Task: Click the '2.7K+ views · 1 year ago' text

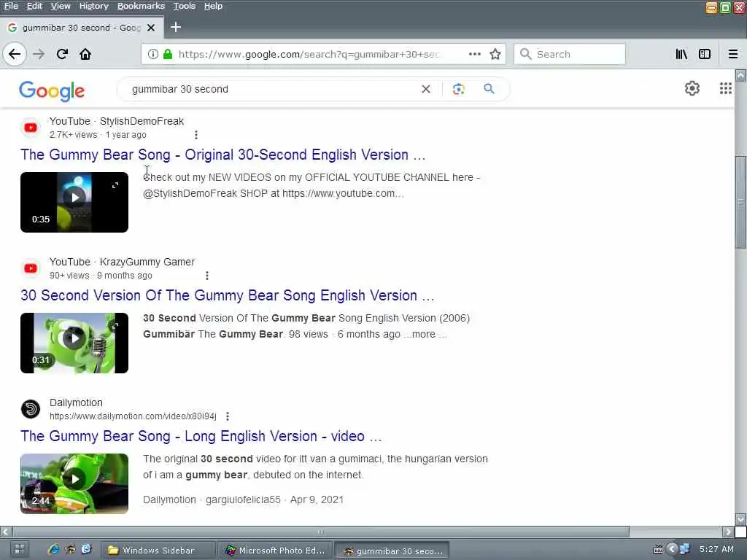Action: 98,135
